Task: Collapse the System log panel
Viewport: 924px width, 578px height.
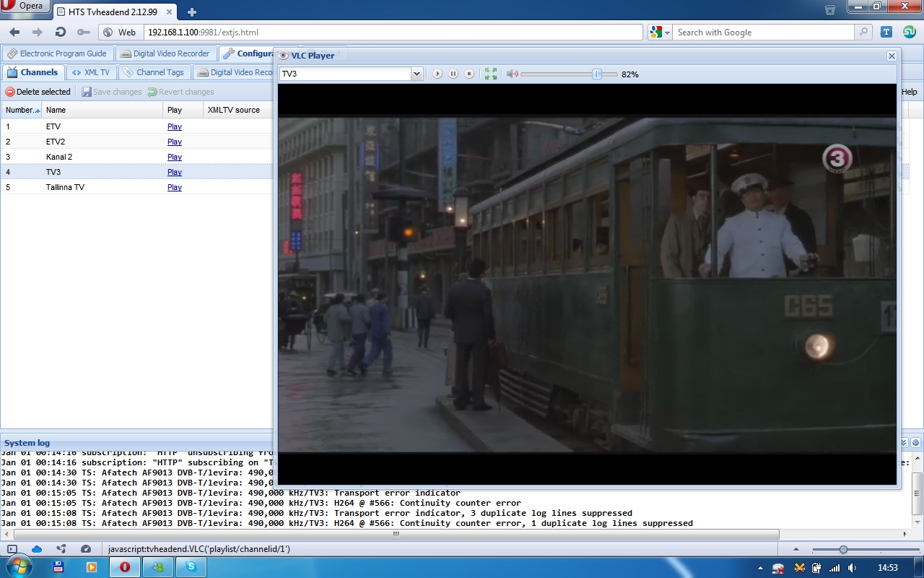Action: click(x=904, y=442)
